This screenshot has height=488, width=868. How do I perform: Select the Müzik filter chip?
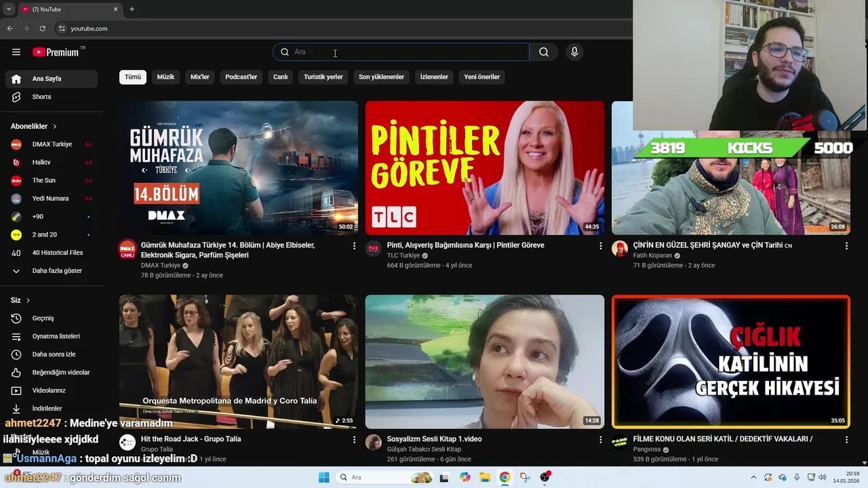pos(165,77)
